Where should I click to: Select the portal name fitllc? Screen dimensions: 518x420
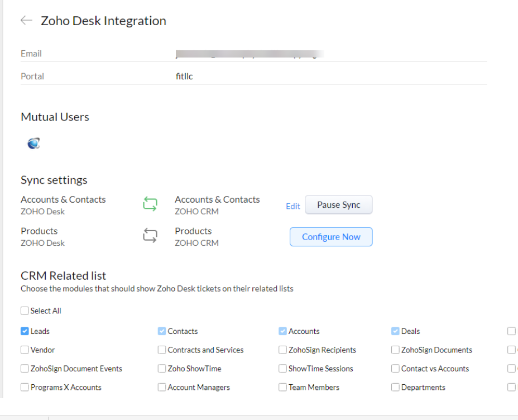(x=184, y=77)
